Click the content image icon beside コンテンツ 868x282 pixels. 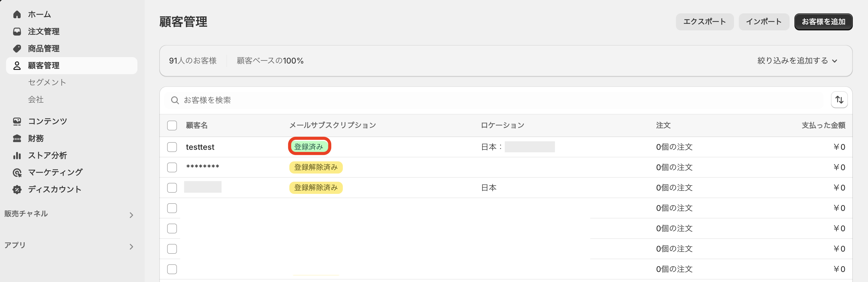point(17,121)
